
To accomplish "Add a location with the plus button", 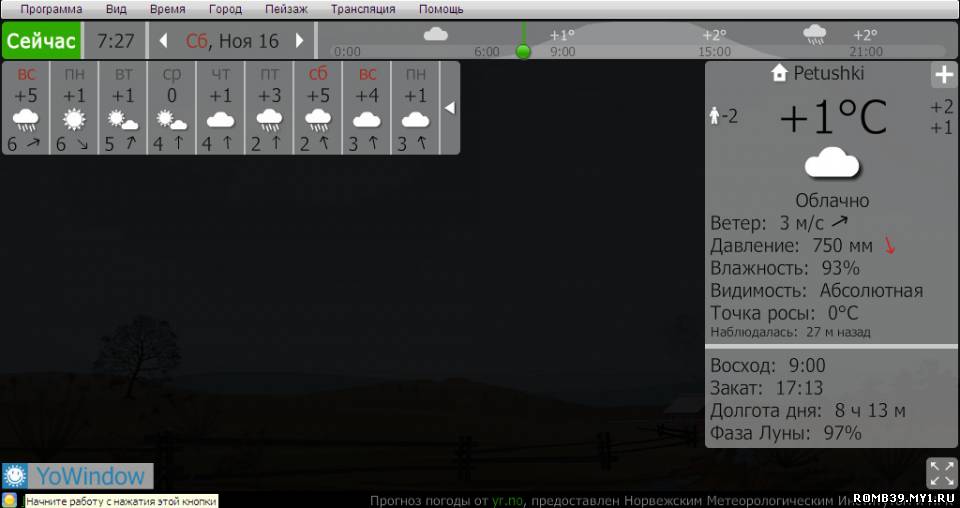I will 943,75.
